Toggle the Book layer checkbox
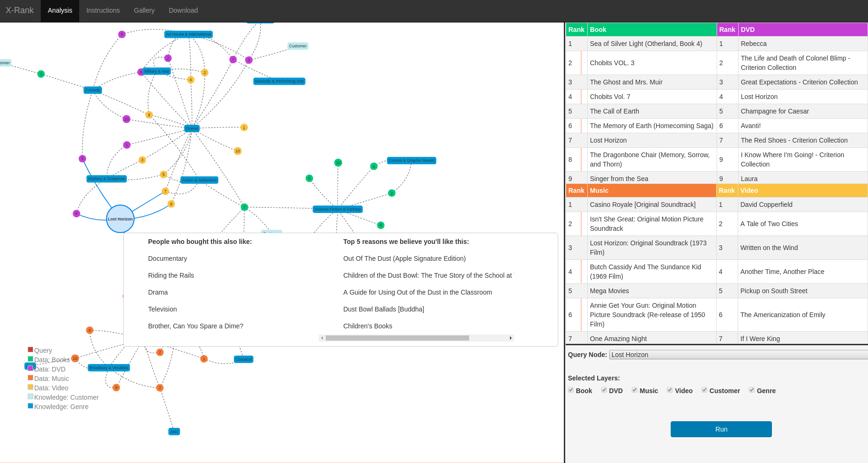This screenshot has height=463, width=868. click(571, 390)
